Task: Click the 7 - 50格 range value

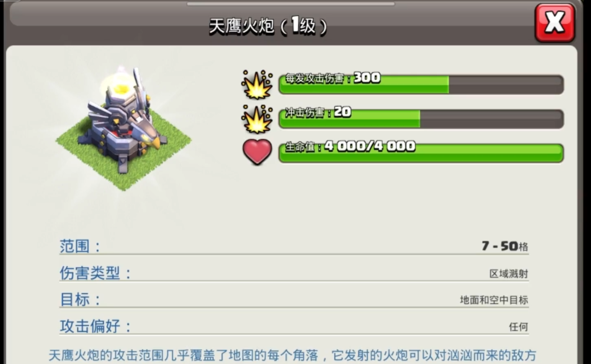Action: [x=505, y=246]
